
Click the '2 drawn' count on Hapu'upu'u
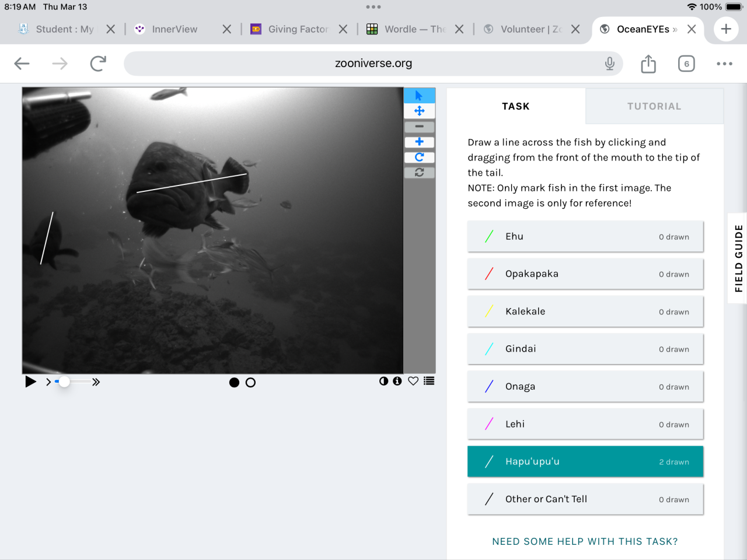coord(674,462)
